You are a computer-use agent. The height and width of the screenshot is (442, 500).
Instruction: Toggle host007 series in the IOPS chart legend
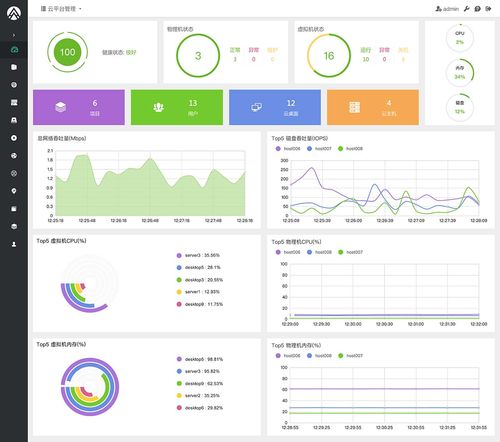coord(319,149)
